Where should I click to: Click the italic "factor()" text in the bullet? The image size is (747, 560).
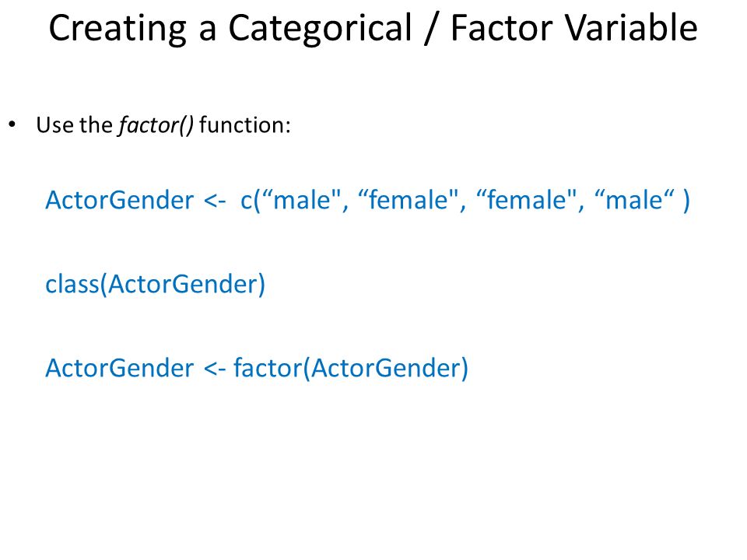[x=156, y=125]
